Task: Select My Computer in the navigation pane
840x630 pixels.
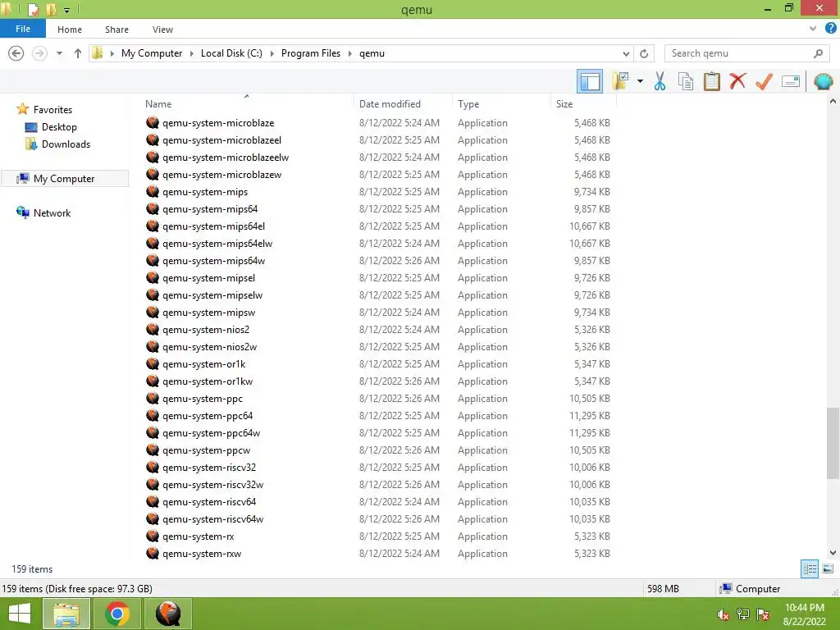Action: [x=64, y=178]
